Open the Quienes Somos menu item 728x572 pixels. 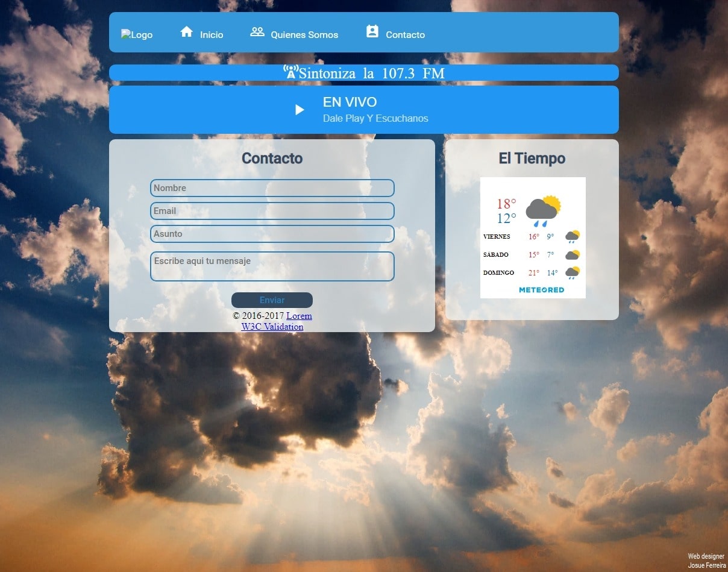304,35
